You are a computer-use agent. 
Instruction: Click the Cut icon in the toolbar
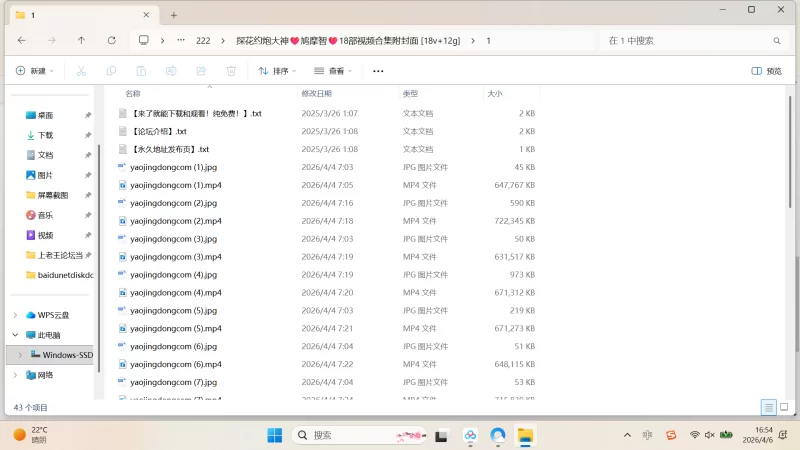tap(82, 71)
